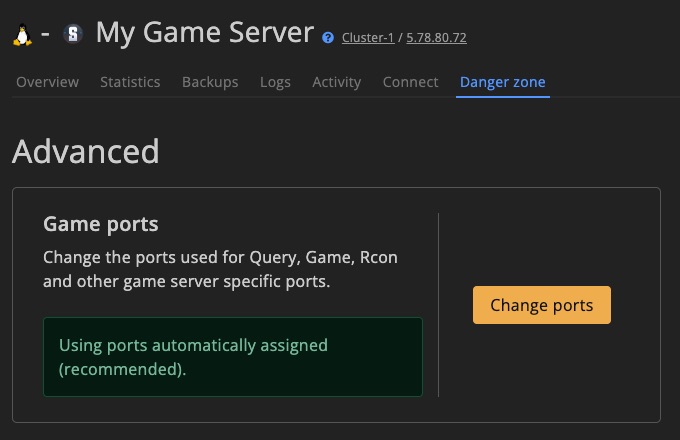
Task: Open the blue question mark help icon
Action: pos(328,38)
